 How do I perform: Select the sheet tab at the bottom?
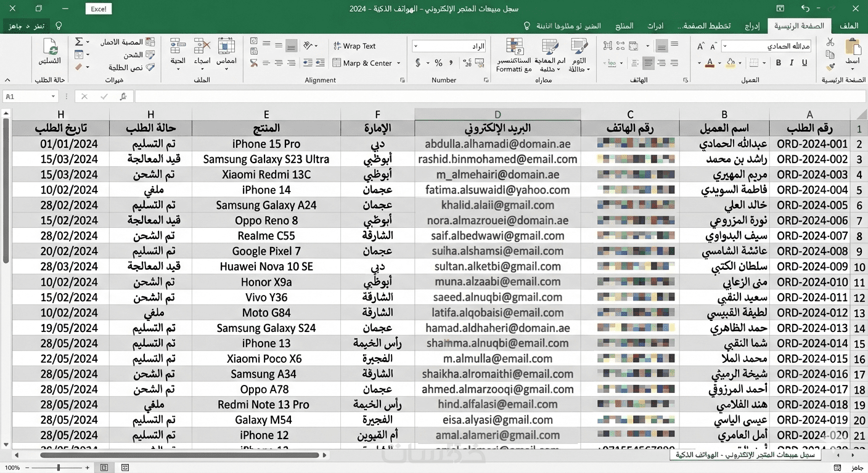click(x=746, y=455)
